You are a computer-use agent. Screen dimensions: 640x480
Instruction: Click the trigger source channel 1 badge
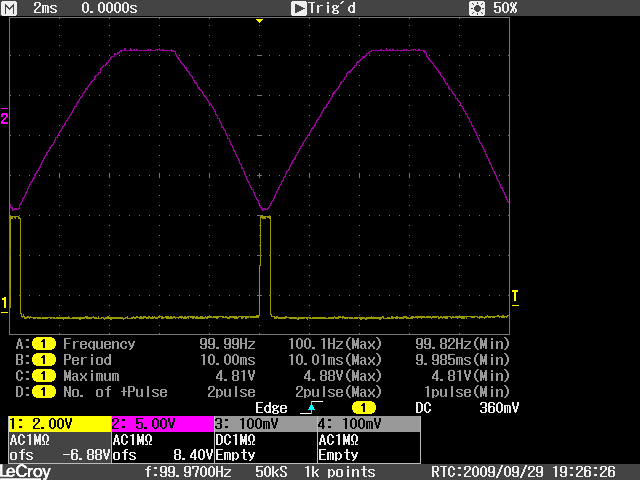click(x=363, y=407)
